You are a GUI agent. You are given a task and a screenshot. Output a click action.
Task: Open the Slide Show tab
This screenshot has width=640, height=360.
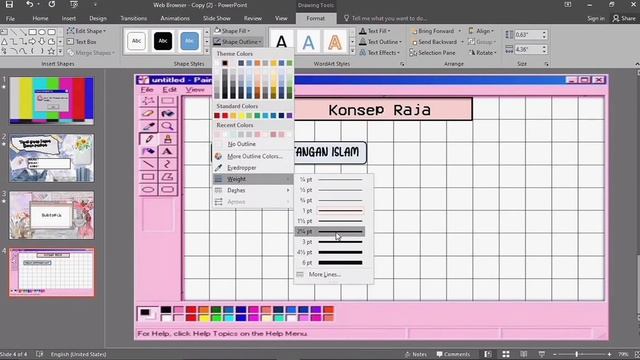[217, 18]
